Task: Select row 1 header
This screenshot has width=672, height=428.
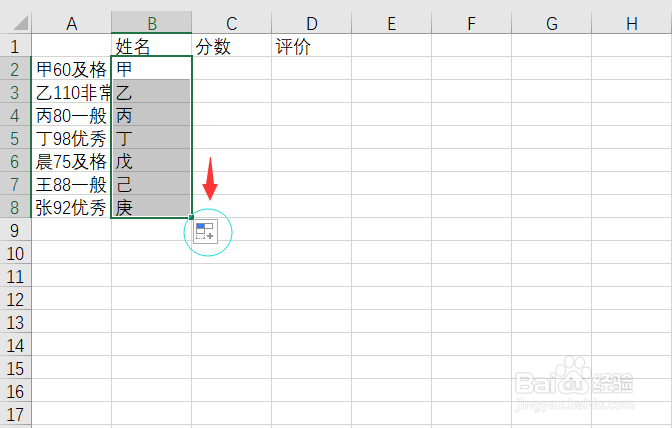Action: click(15, 45)
